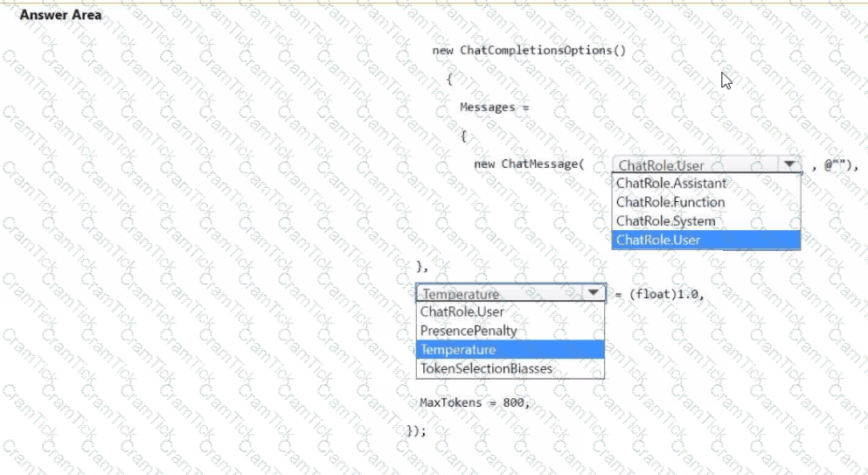The height and width of the screenshot is (475, 868).
Task: Click the arrow of the Temperature combo box
Action: [594, 294]
